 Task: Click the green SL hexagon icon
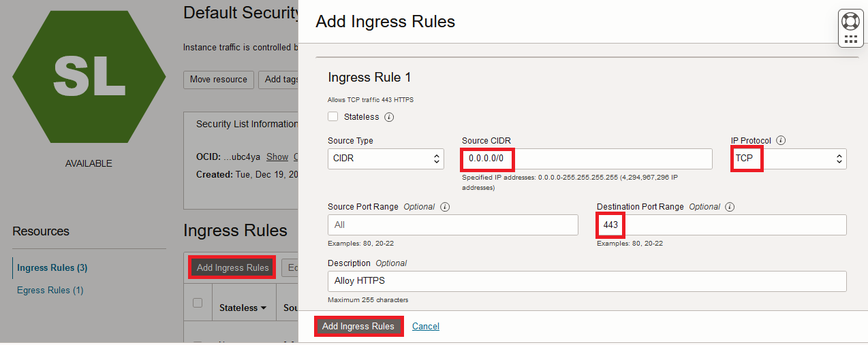(89, 76)
